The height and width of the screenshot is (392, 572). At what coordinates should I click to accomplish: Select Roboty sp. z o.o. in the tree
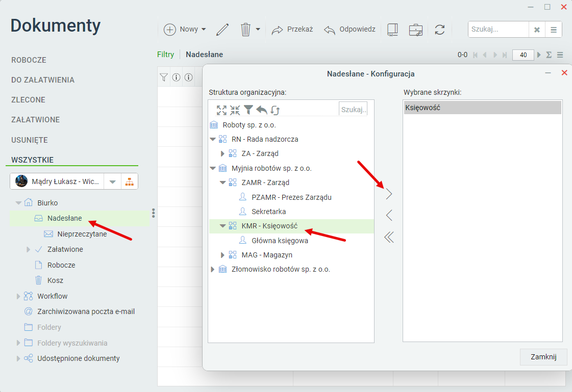pyautogui.click(x=249, y=125)
